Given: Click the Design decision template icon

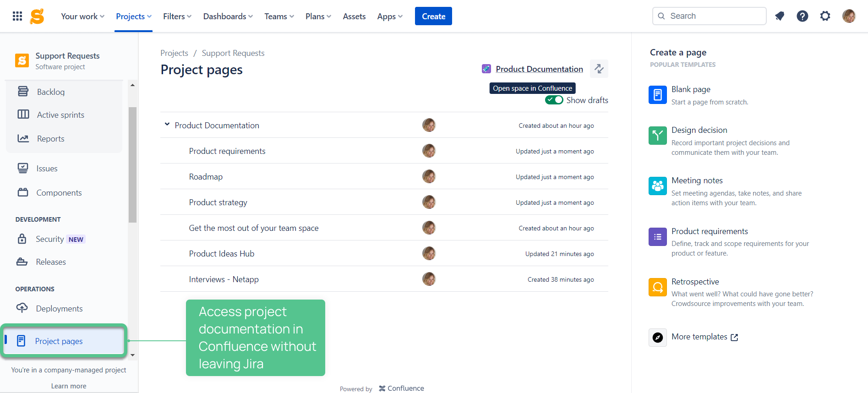Looking at the screenshot, I should [x=658, y=136].
